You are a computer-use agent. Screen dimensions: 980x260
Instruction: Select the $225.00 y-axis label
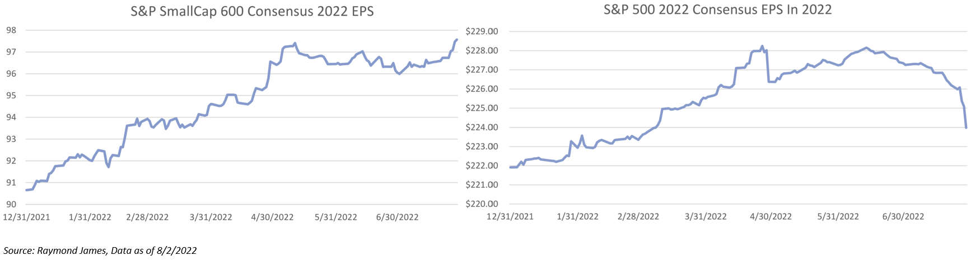pos(482,108)
